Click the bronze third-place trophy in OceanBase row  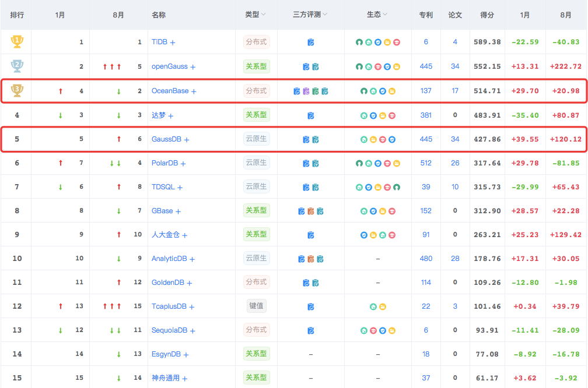click(17, 90)
